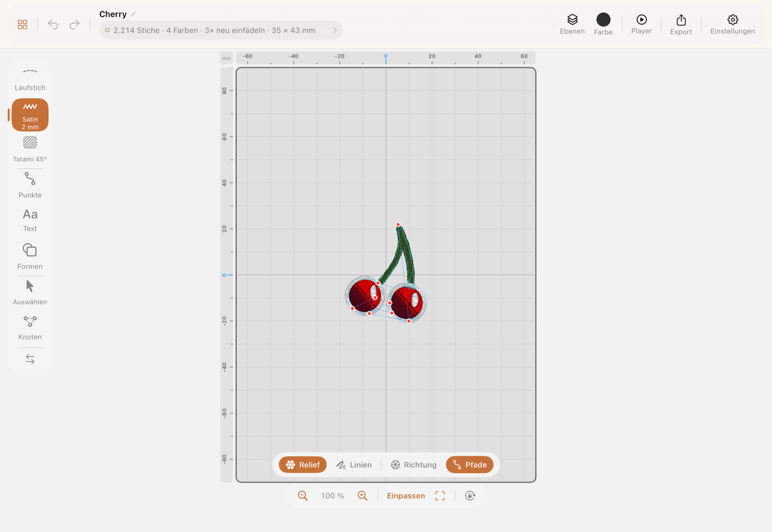The image size is (772, 532).
Task: Export the embroidery design
Action: tap(681, 24)
